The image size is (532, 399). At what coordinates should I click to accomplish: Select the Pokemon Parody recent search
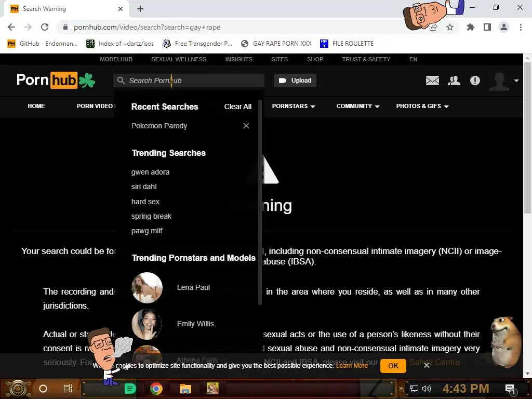tap(159, 126)
